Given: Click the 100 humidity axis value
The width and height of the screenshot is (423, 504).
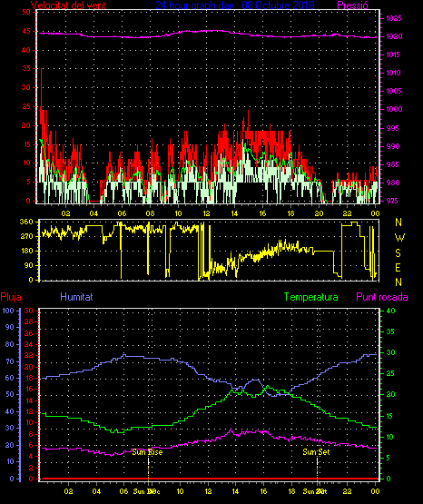Looking at the screenshot, I should click(8, 311).
